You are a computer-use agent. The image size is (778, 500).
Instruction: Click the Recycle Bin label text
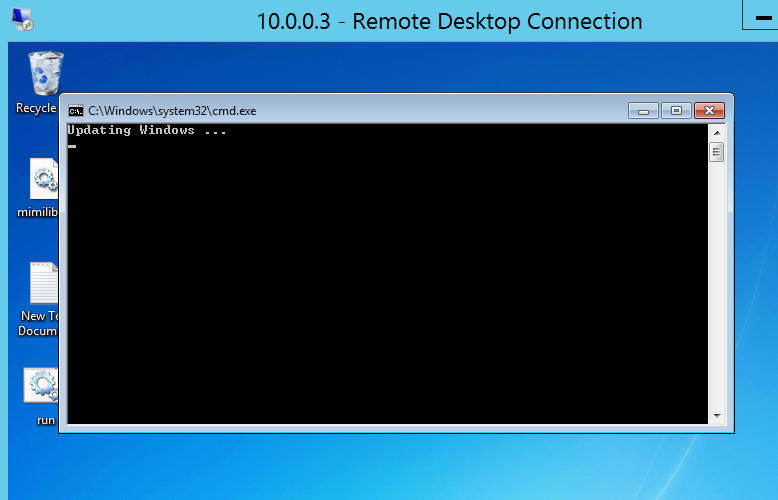[x=37, y=108]
